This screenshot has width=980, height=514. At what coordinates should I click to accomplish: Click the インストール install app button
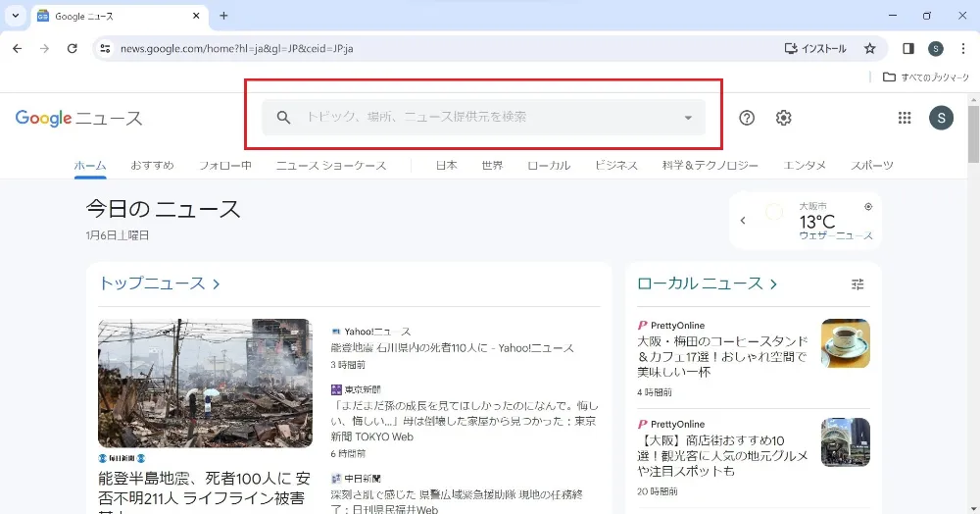(x=815, y=48)
